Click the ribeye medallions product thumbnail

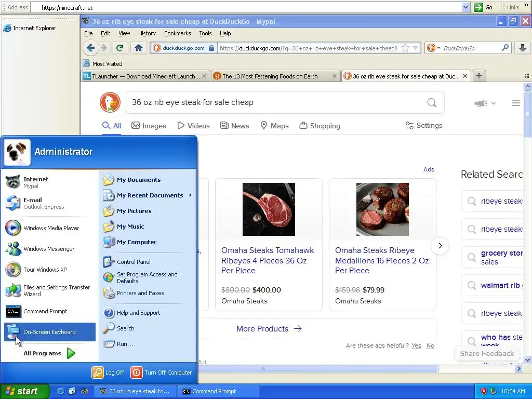[382, 209]
